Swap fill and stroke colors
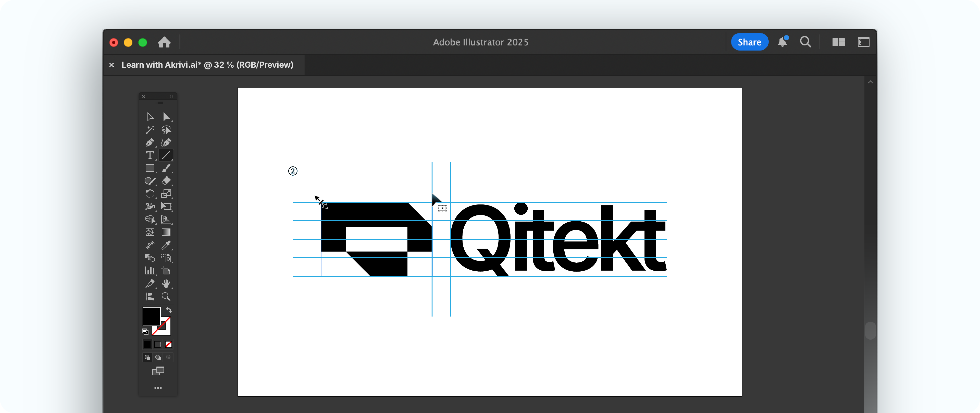The width and height of the screenshot is (980, 413). click(x=169, y=310)
